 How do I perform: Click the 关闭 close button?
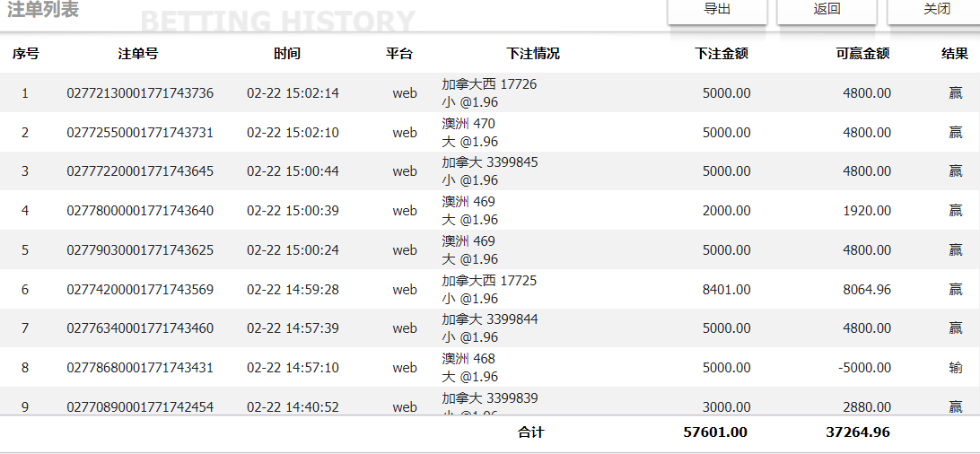pos(936,10)
